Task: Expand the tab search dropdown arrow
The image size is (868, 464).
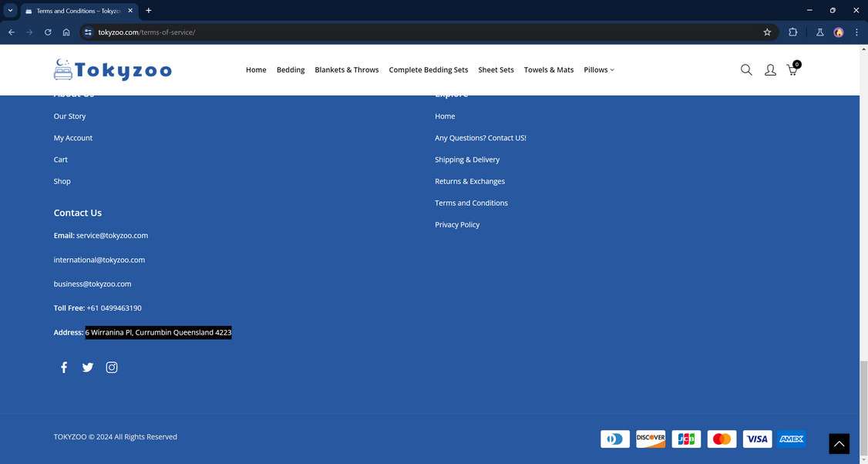Action: pyautogui.click(x=10, y=11)
